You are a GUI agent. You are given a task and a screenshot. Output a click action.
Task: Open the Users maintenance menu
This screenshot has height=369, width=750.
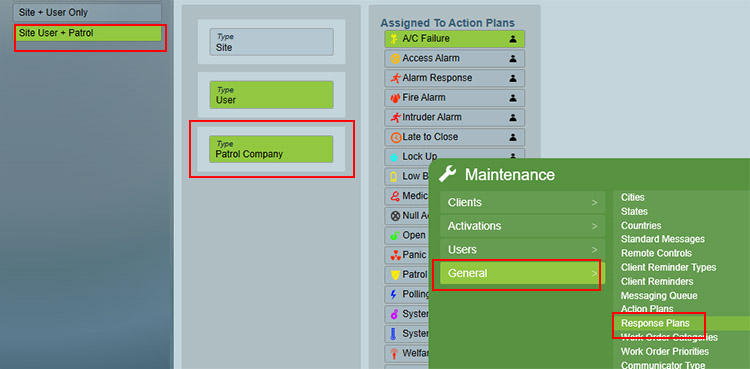(x=523, y=250)
